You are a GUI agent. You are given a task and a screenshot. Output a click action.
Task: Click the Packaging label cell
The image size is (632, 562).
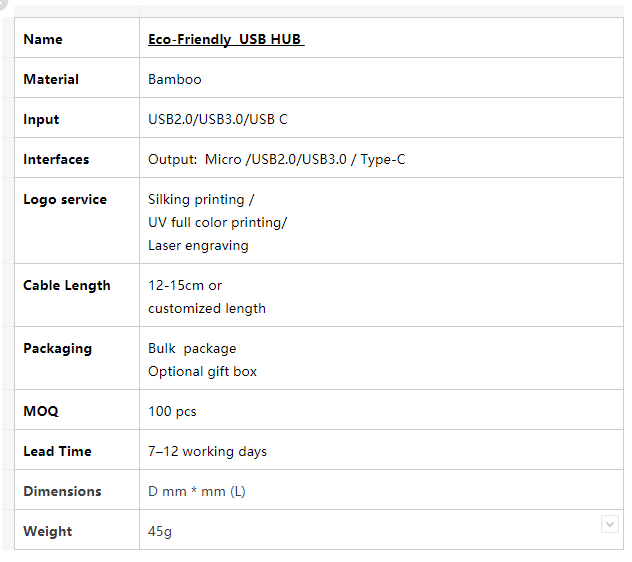(57, 348)
